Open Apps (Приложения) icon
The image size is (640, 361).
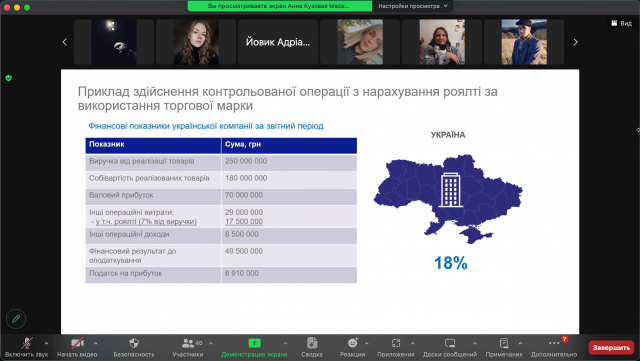click(396, 343)
